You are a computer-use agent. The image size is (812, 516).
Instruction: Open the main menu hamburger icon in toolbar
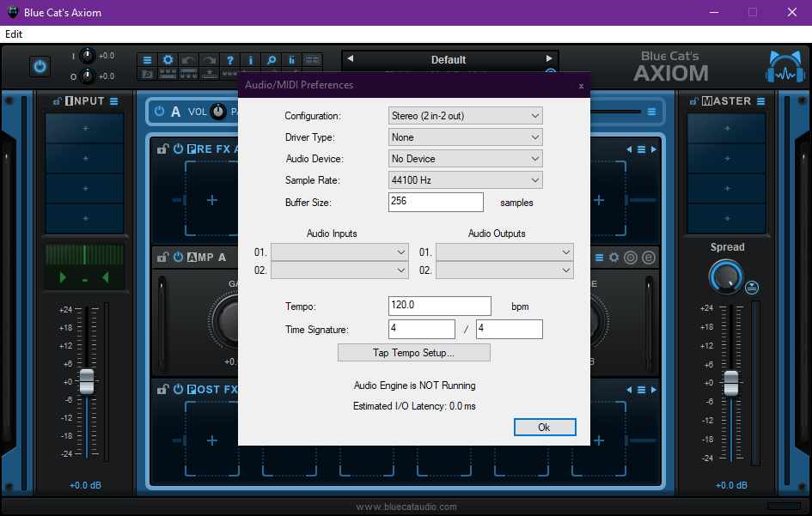[x=147, y=60]
